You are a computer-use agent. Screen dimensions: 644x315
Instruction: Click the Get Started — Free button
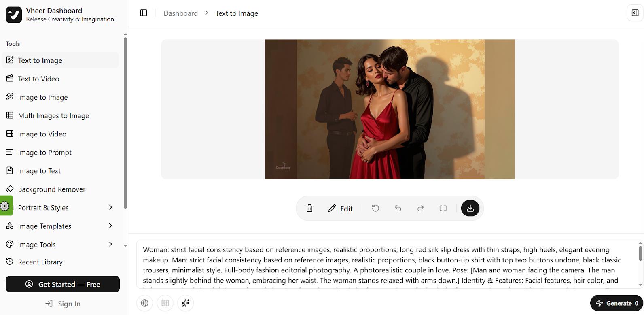tap(63, 284)
